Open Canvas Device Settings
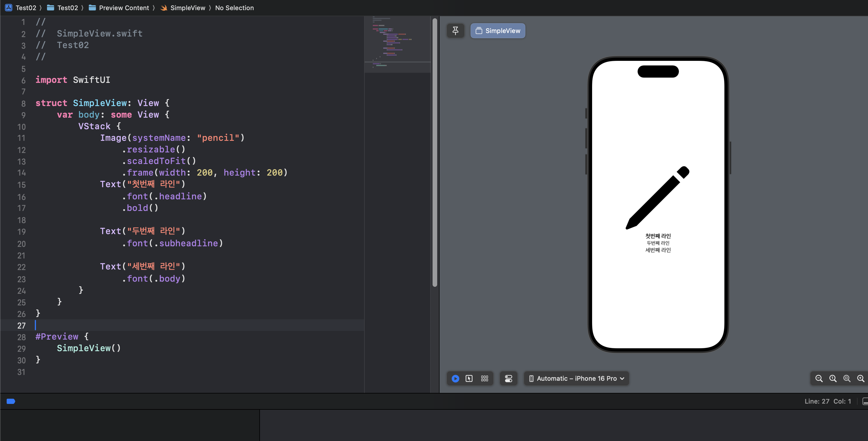Image resolution: width=868 pixels, height=441 pixels. tap(509, 378)
